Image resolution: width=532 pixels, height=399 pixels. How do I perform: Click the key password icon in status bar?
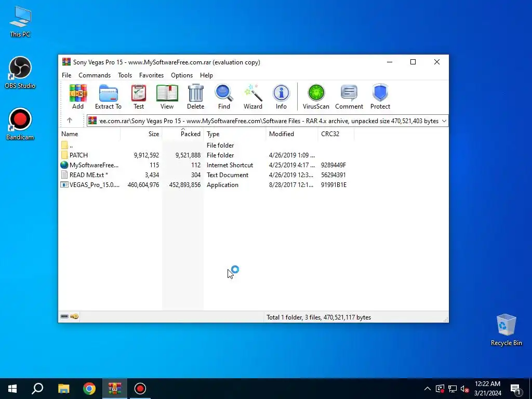[75, 316]
